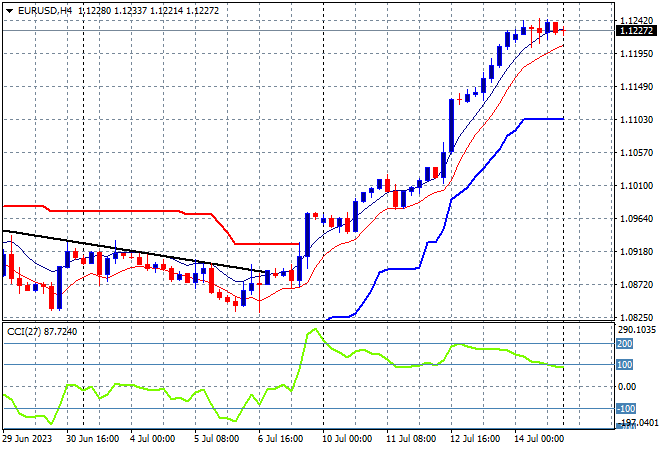The image size is (660, 450).
Task: Click the 14 Jul 00:00 time axis label
Action: coord(539,439)
